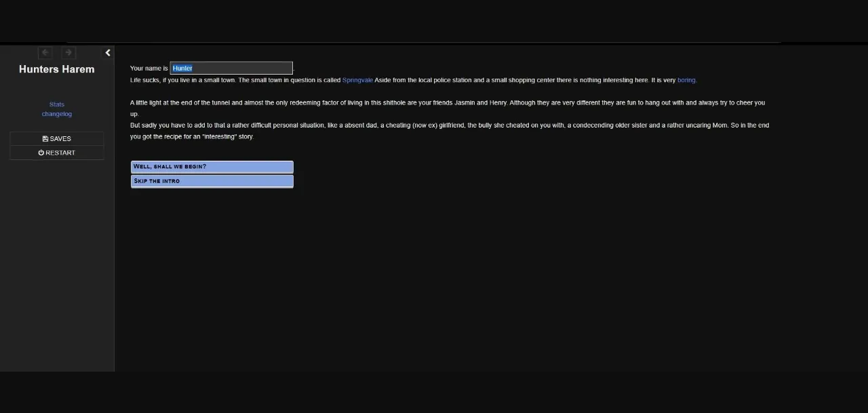Click the Hunters Harem title

tap(56, 68)
